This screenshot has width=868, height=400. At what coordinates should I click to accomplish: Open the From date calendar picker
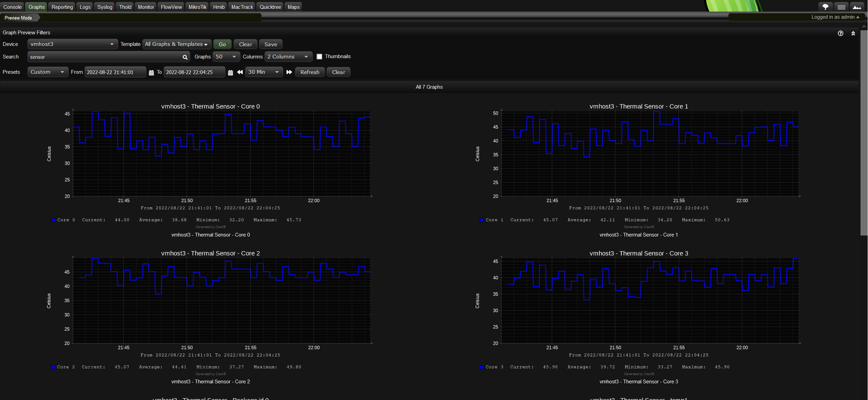(x=151, y=73)
